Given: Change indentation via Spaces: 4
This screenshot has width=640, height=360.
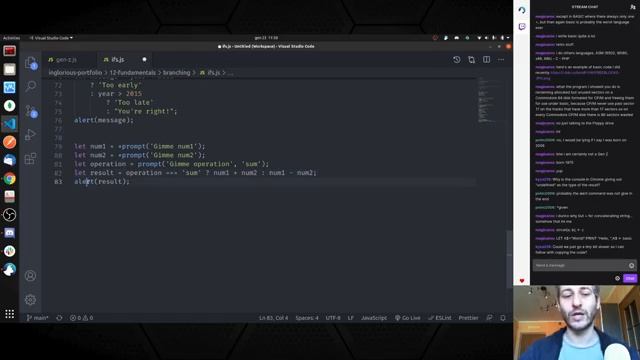Looking at the screenshot, I should pyautogui.click(x=307, y=318).
